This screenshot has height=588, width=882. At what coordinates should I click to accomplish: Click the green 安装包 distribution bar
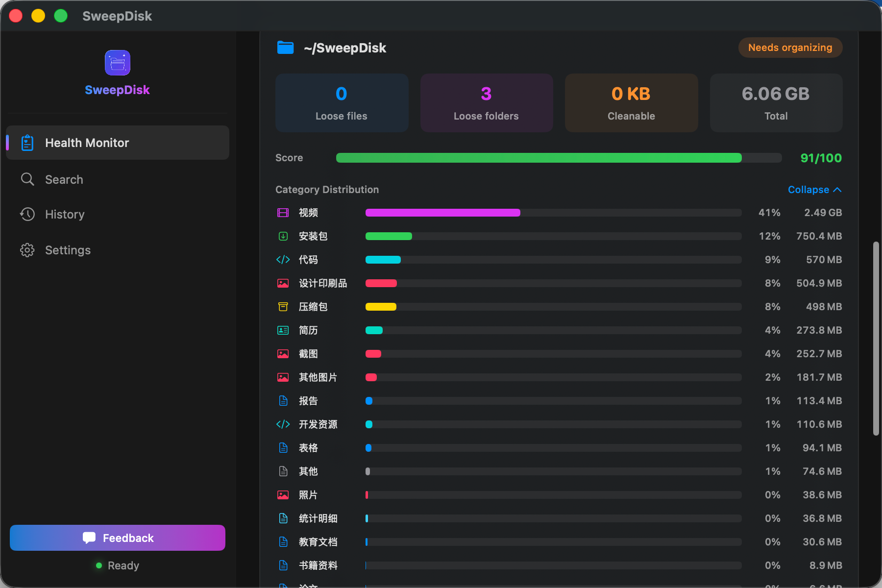[x=389, y=236]
